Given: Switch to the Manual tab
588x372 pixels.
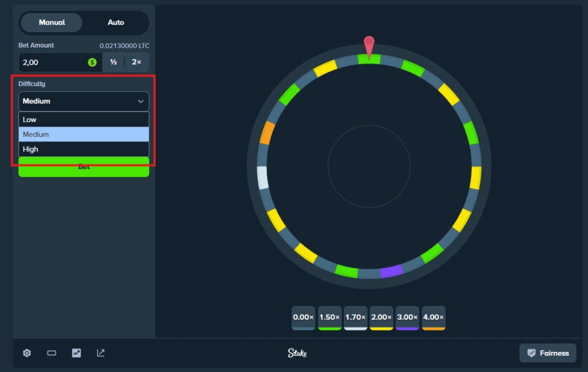Looking at the screenshot, I should coord(51,22).
